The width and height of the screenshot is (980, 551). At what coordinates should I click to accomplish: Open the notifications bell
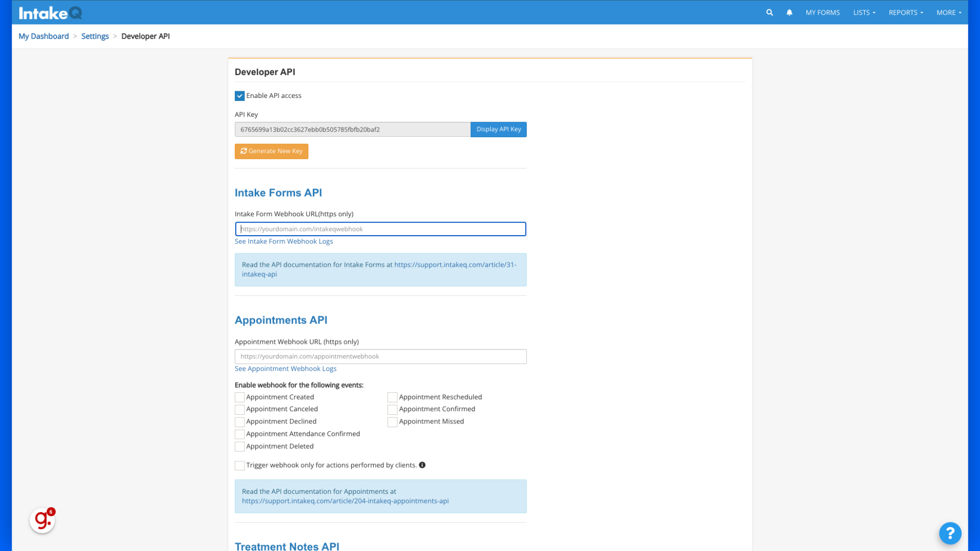pos(789,12)
